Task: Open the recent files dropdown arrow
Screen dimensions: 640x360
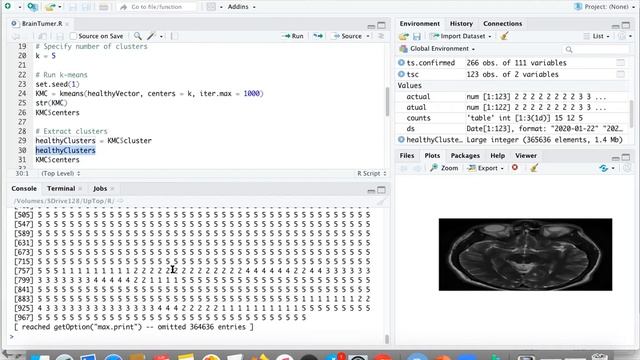Action: click(x=60, y=7)
